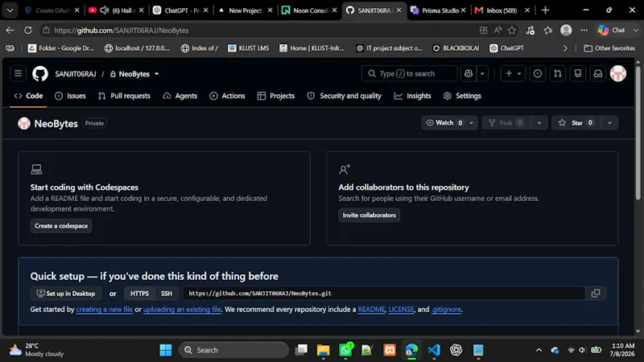
Task: Switch to the Actions tab
Action: coord(227,96)
